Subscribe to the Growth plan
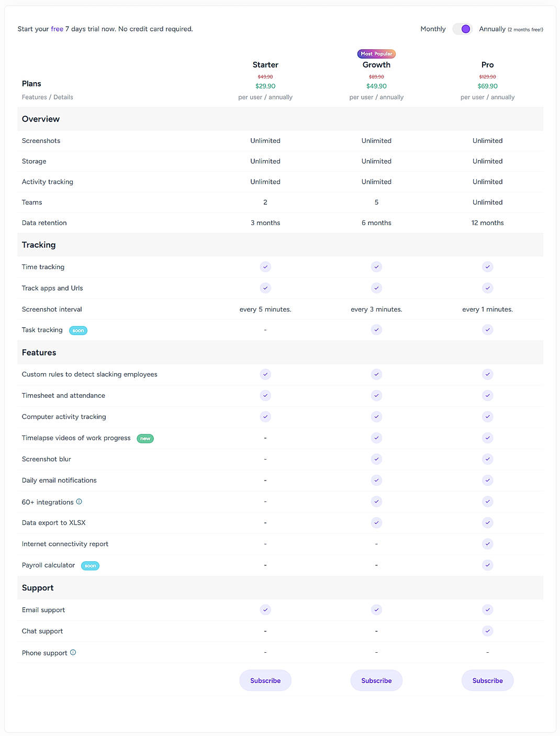This screenshot has width=560, height=736. [x=376, y=680]
